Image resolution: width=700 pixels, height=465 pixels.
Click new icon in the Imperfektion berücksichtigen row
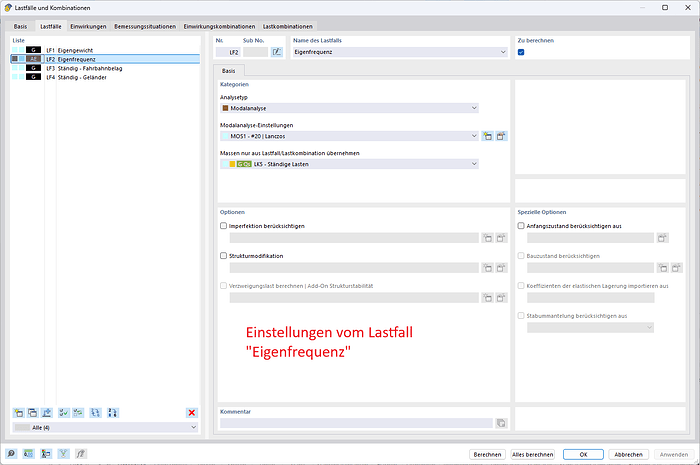pos(488,238)
